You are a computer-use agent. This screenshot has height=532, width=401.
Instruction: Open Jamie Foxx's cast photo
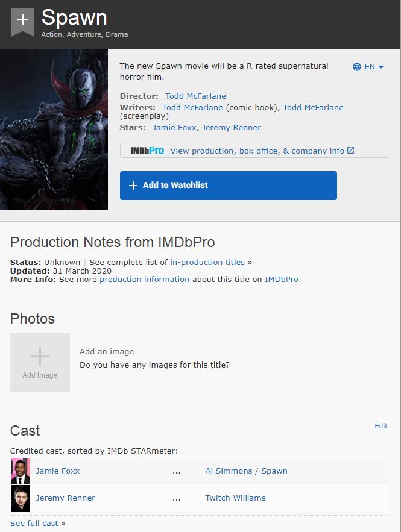tap(21, 471)
